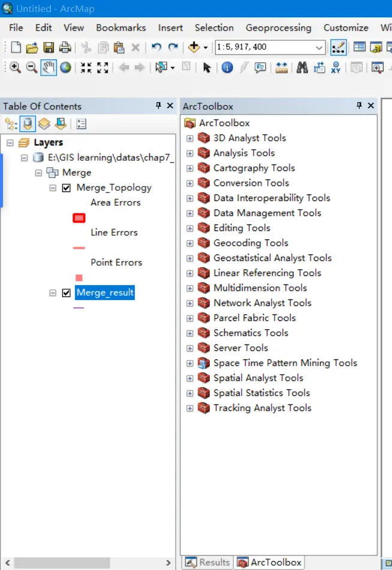Click the pink Point Errors symbol

[79, 278]
